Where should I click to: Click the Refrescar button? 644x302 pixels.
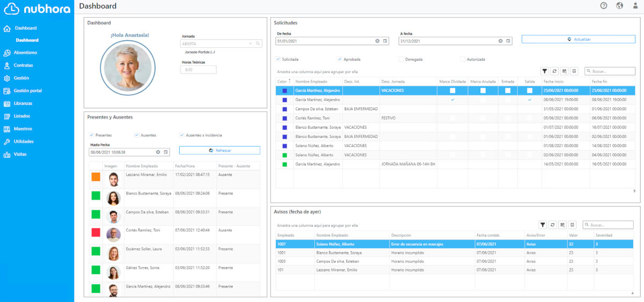coord(219,150)
